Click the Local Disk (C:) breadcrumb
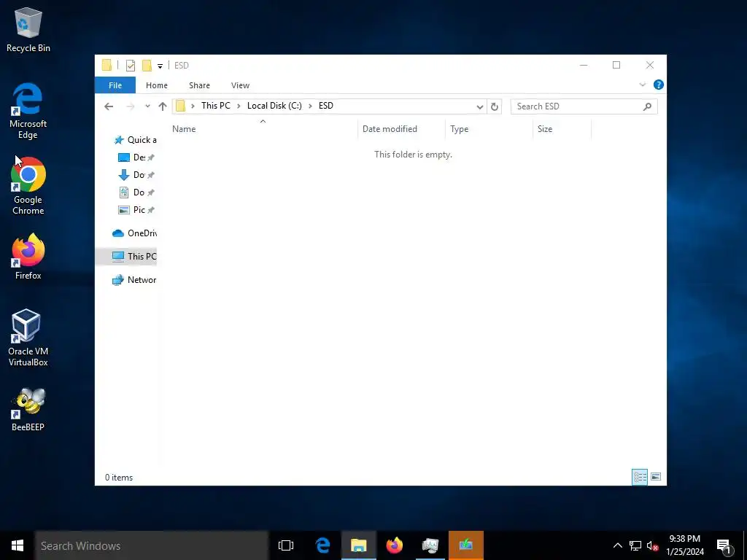747x560 pixels. click(274, 106)
